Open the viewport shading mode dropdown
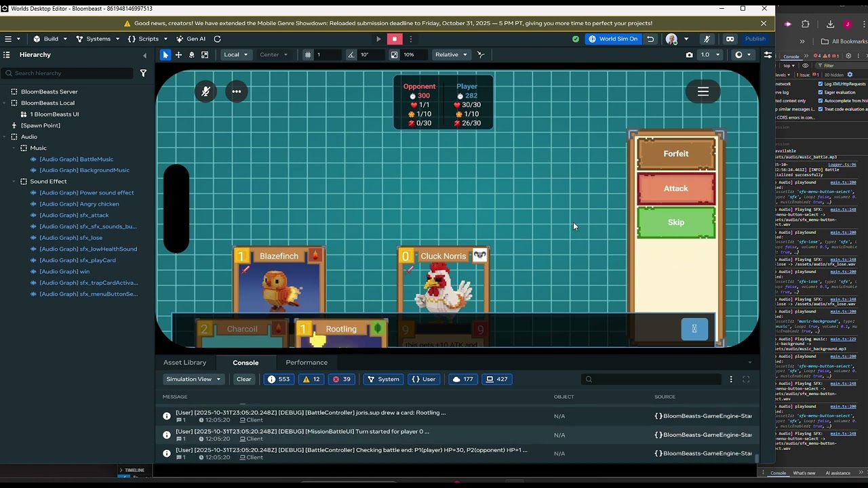868x488 pixels. click(743, 55)
